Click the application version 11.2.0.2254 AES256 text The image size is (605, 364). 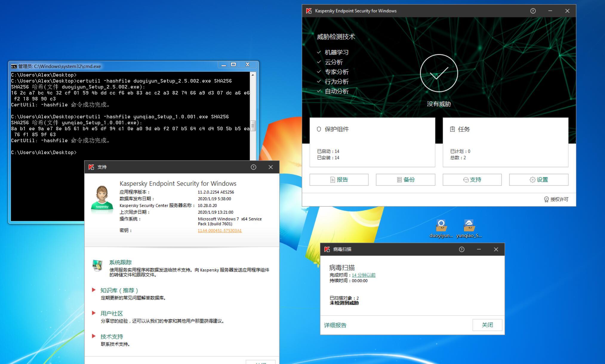tap(216, 192)
